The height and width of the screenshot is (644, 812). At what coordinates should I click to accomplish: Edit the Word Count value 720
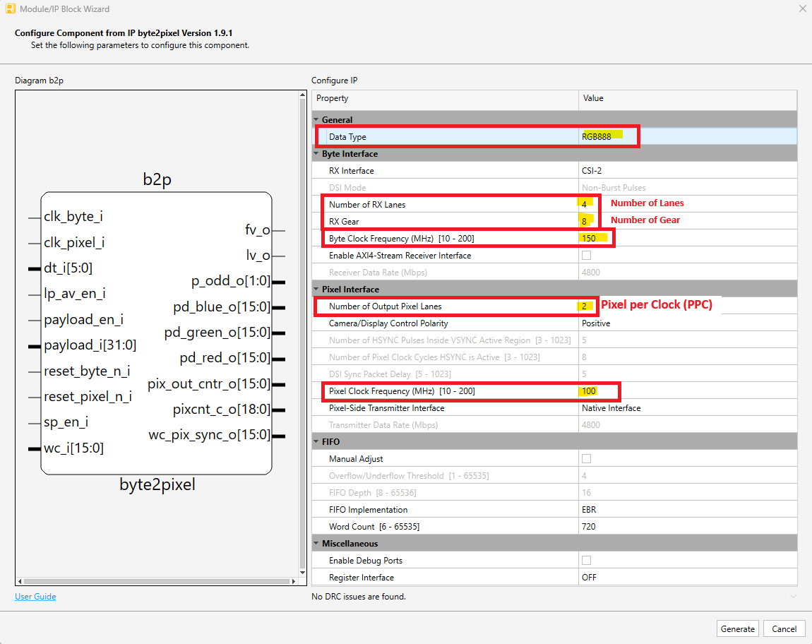tap(589, 526)
